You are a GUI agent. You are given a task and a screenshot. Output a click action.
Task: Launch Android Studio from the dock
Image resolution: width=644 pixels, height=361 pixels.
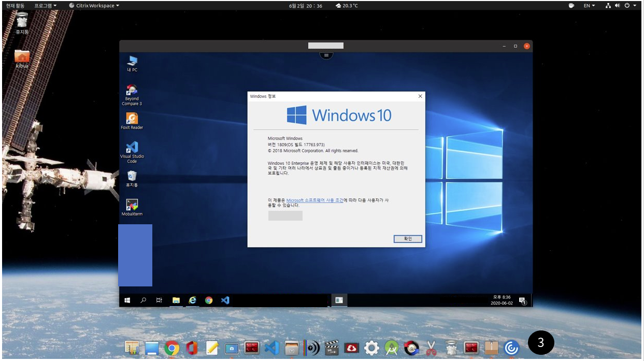pos(391,348)
